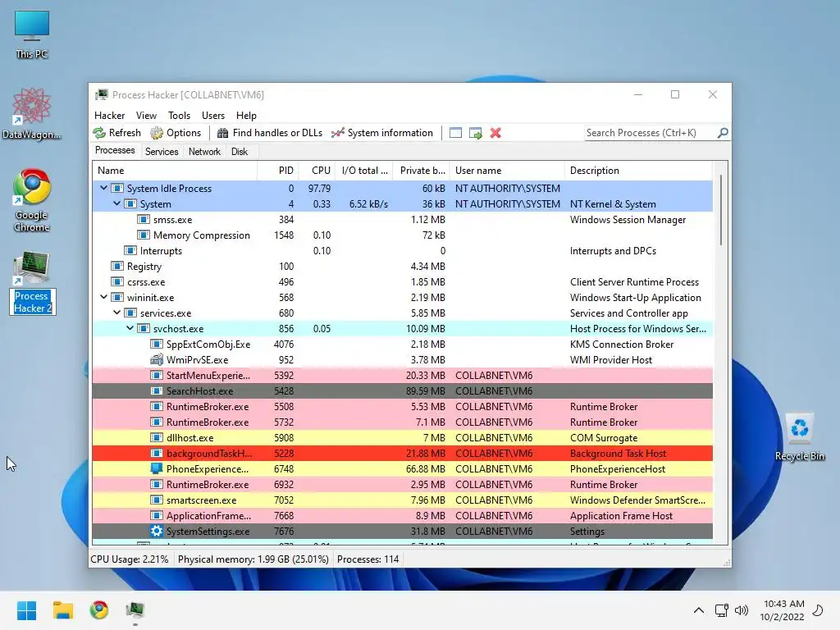Screen dimensions: 840x630
Task: Select RuntimeBroker.exe with PID 5508
Action: pos(402,406)
